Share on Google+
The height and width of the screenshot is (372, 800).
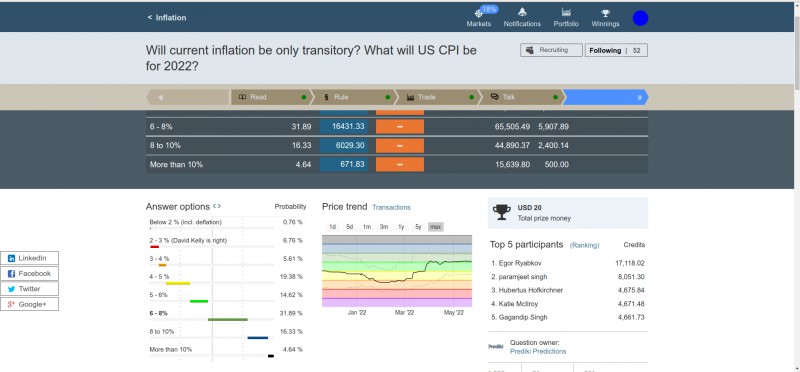tap(30, 304)
